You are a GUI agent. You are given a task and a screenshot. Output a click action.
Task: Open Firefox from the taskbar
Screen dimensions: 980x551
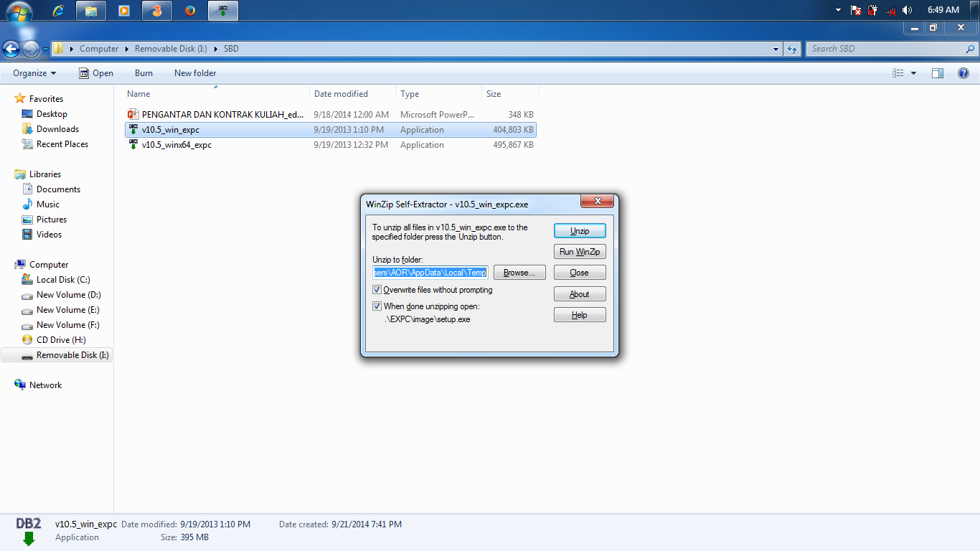pyautogui.click(x=190, y=11)
